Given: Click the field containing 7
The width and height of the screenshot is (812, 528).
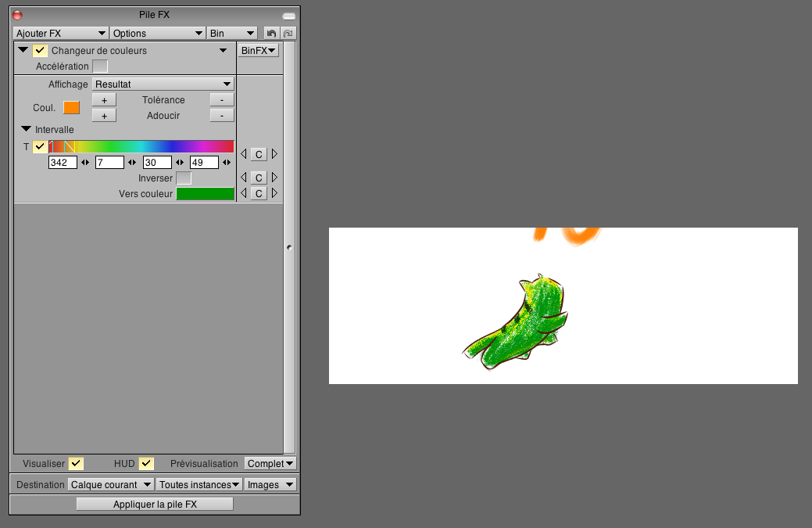Looking at the screenshot, I should [109, 162].
